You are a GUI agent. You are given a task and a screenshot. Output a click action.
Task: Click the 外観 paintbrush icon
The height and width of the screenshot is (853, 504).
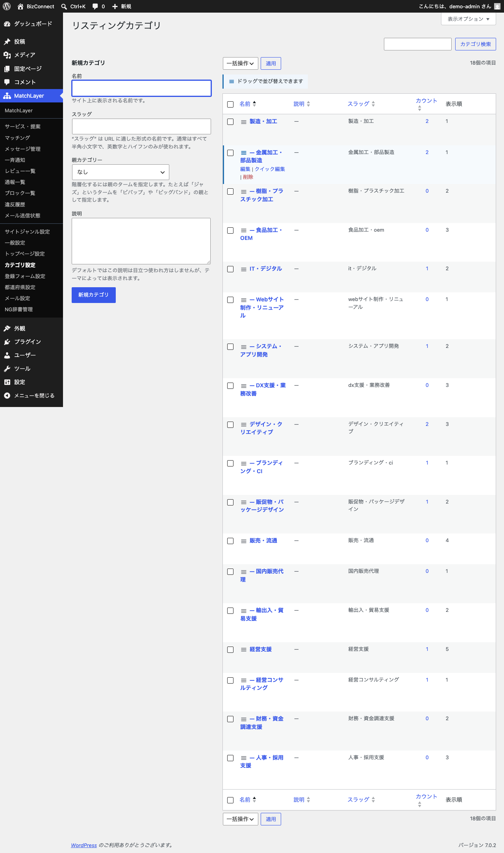[x=7, y=329]
